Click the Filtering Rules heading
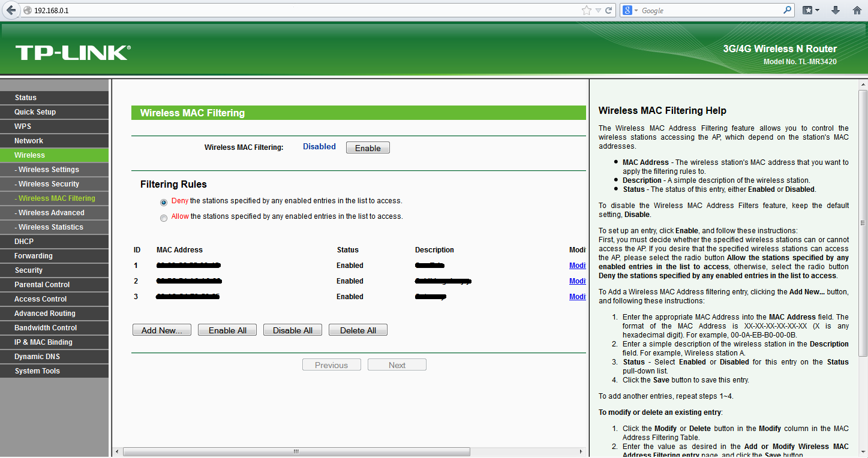This screenshot has width=868, height=458. [x=173, y=185]
